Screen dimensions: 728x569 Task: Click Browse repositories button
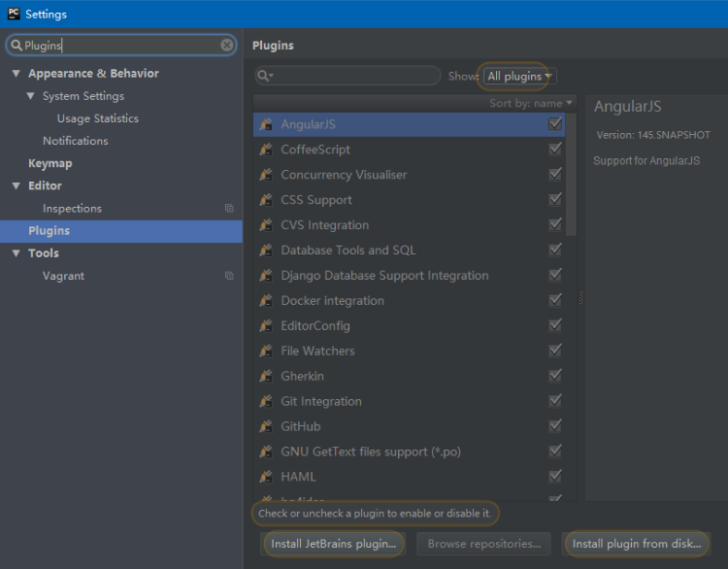point(483,544)
